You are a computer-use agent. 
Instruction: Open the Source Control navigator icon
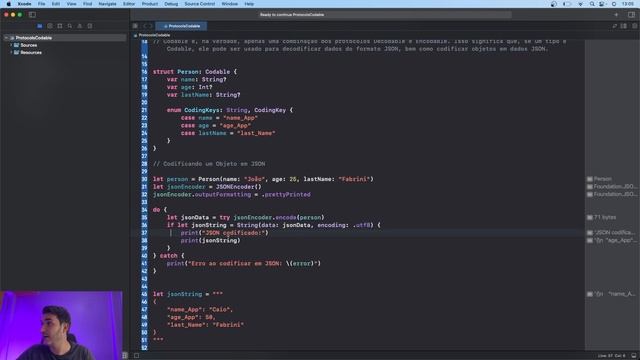[x=50, y=26]
